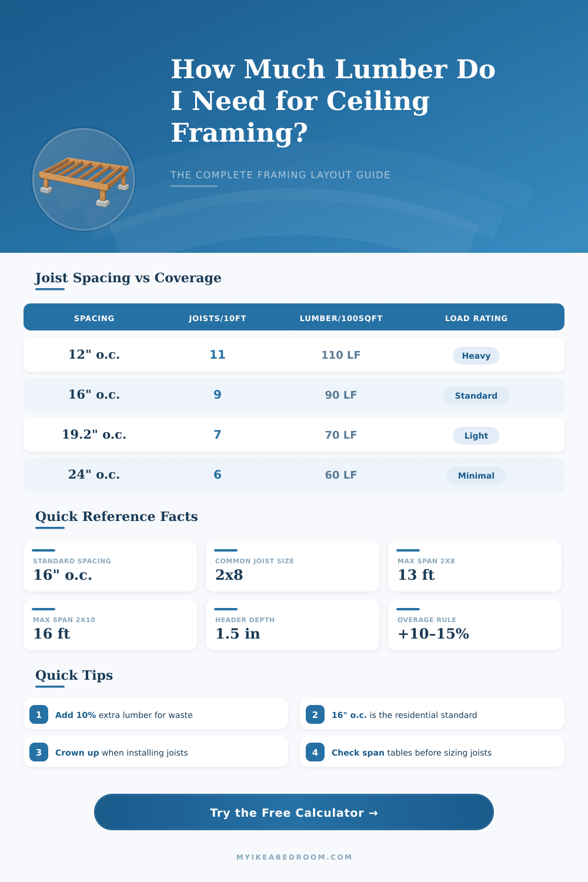
Task: Click the underline accent under Quick Tips
Action: (51, 687)
